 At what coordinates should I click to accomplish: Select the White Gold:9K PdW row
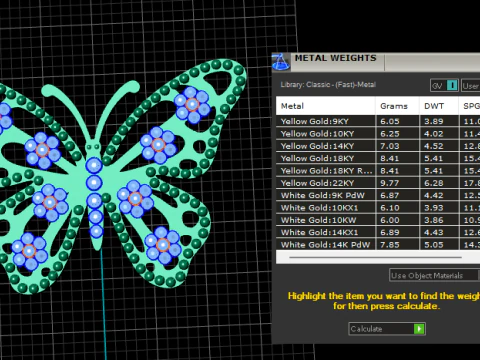coord(378,195)
